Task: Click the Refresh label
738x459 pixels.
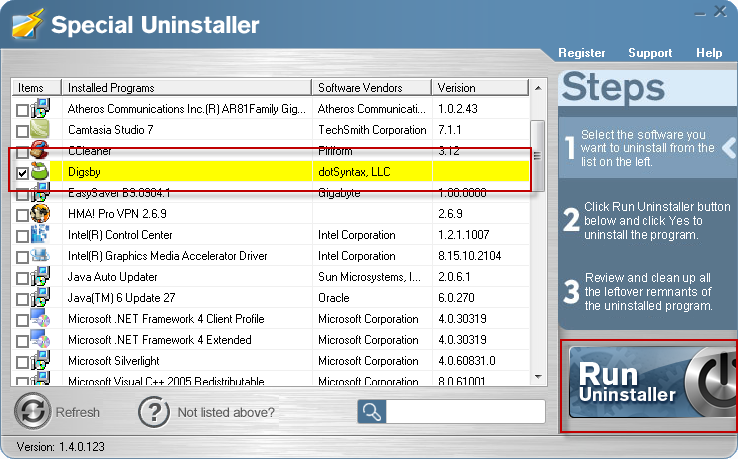Action: [78, 412]
